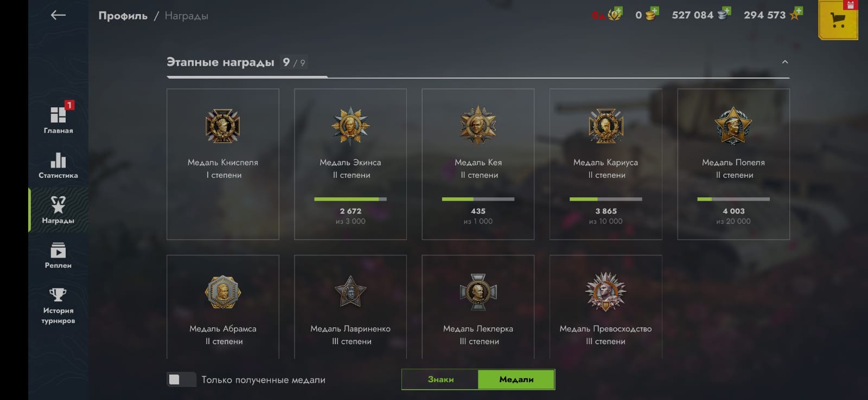Toggle Только полученные медали switch
This screenshot has width=868, height=400.
point(181,379)
